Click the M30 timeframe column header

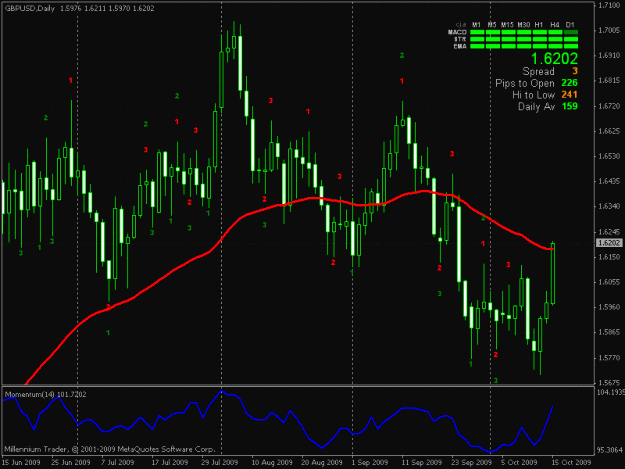click(x=524, y=25)
